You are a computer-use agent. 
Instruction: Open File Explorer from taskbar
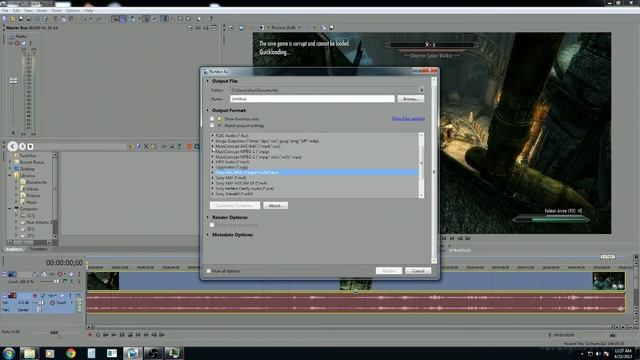click(29, 353)
